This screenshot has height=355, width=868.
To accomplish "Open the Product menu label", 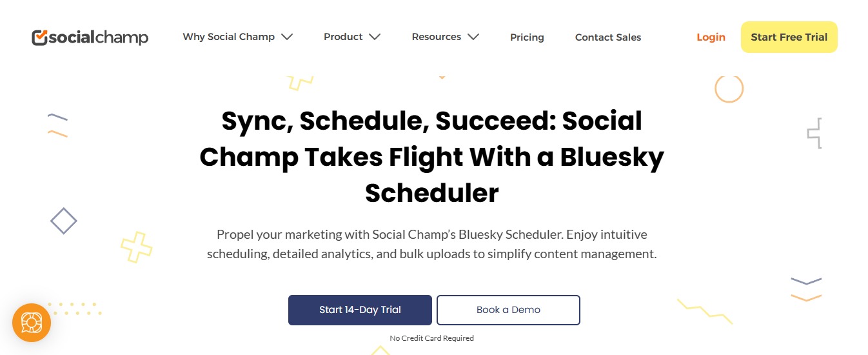I will (343, 37).
